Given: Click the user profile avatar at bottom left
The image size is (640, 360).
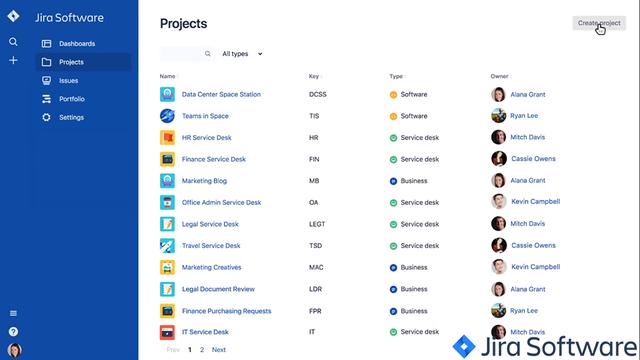Looking at the screenshot, I should [x=14, y=350].
